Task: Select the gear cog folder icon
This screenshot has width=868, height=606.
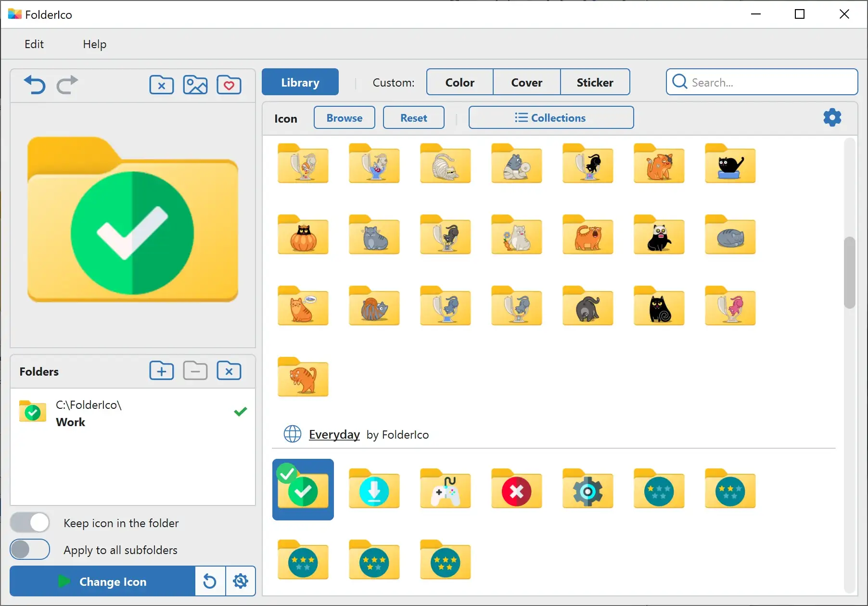Action: [588, 489]
